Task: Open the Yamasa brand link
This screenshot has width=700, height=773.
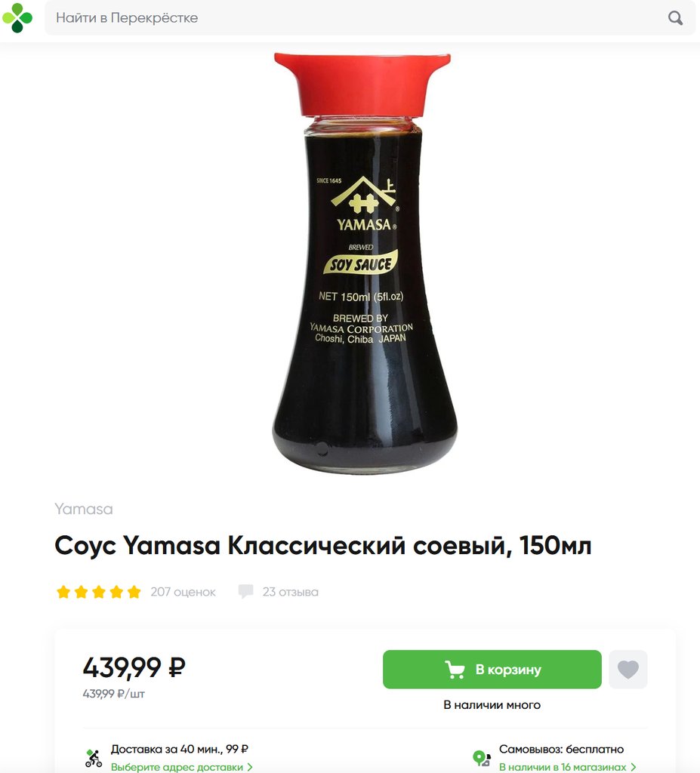Action: click(x=84, y=509)
